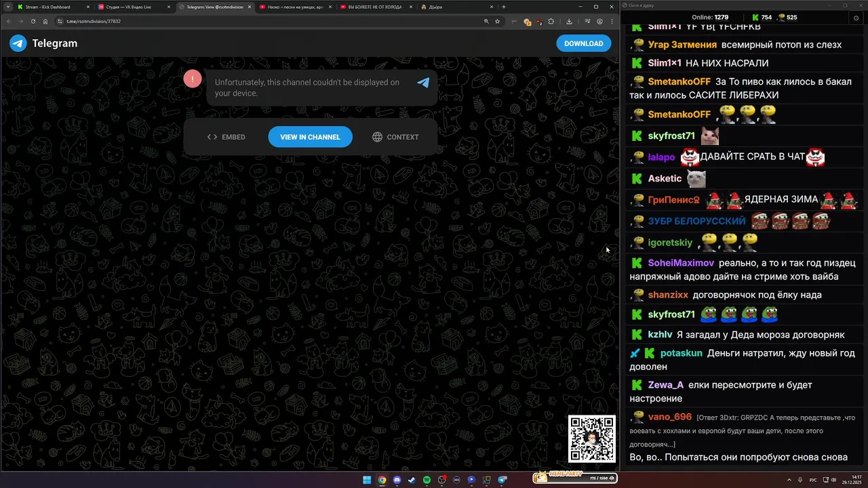868x488 pixels.
Task: Click username Zewa_A in chat
Action: [x=666, y=385]
